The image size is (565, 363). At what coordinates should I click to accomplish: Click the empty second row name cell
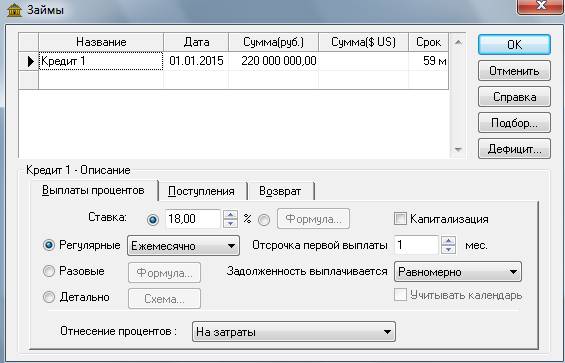coord(101,80)
